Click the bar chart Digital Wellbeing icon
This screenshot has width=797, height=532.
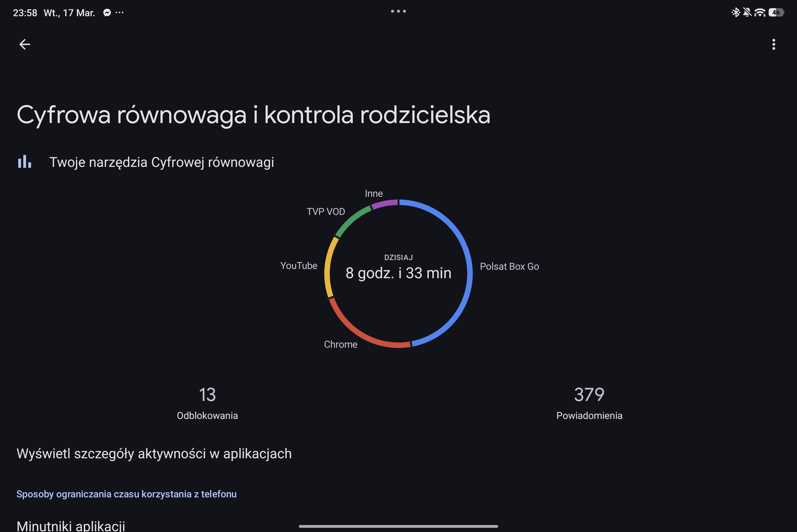(25, 162)
